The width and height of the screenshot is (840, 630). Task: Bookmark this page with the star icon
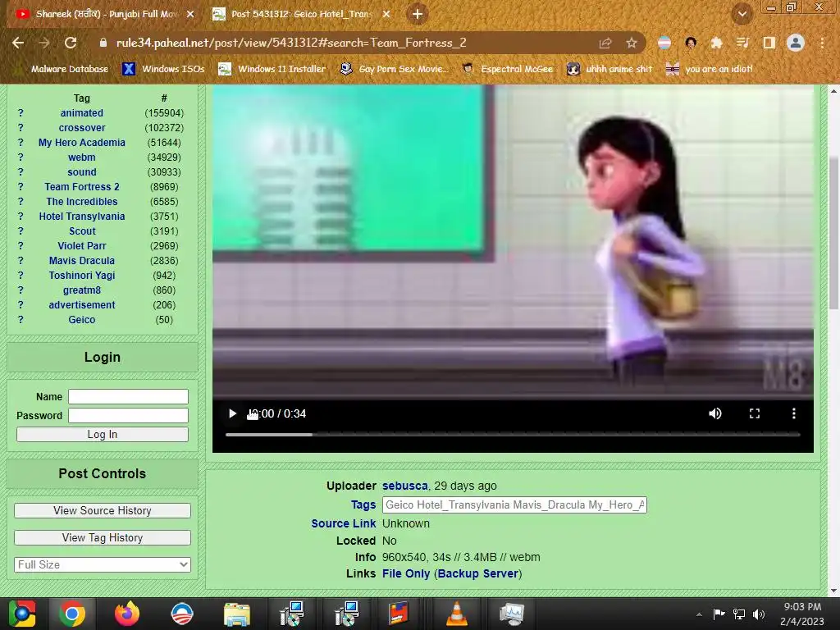coord(632,43)
